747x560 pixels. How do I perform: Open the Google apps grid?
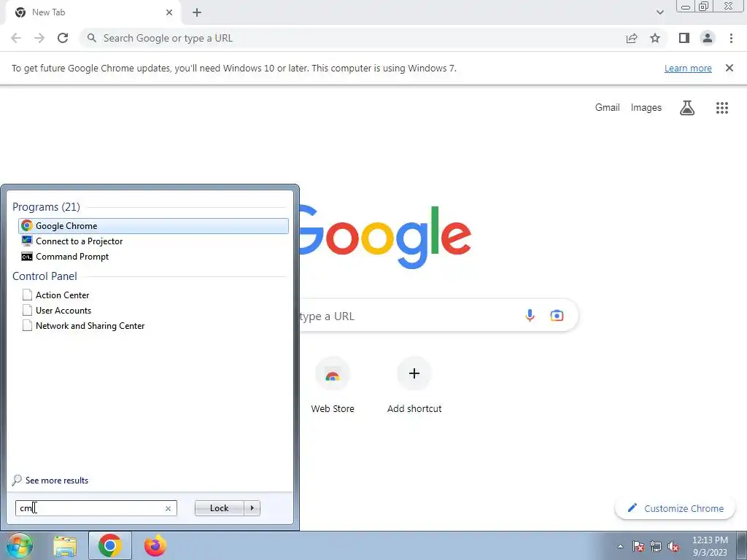(721, 108)
